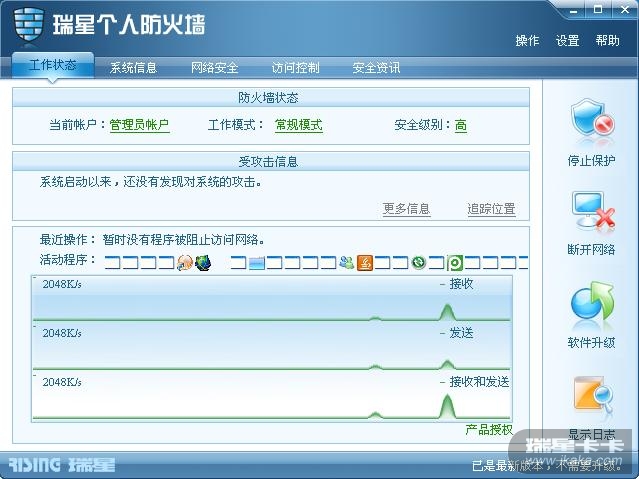Click the Disconnect Network (断开网络) monitor icon

(x=593, y=211)
